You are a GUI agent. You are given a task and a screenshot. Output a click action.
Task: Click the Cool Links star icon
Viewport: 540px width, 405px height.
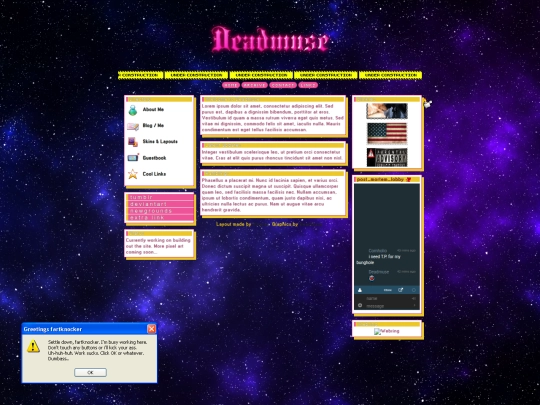pos(133,174)
